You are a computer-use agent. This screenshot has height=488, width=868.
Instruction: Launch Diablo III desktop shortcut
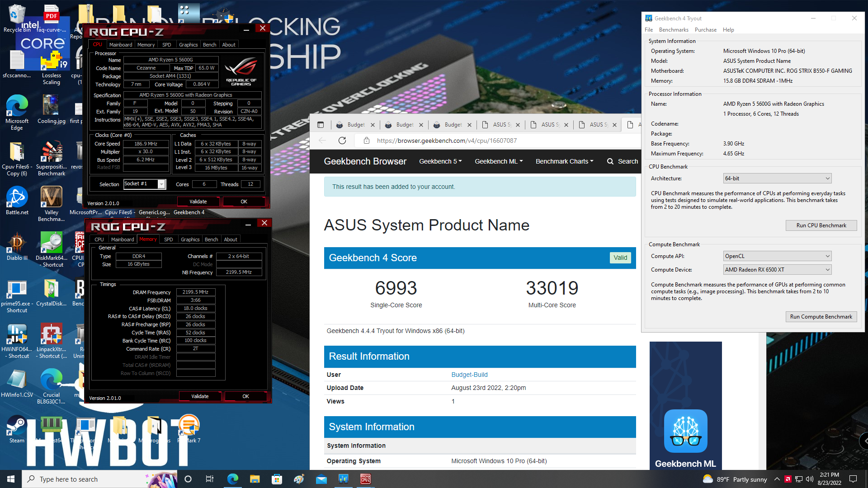(17, 246)
